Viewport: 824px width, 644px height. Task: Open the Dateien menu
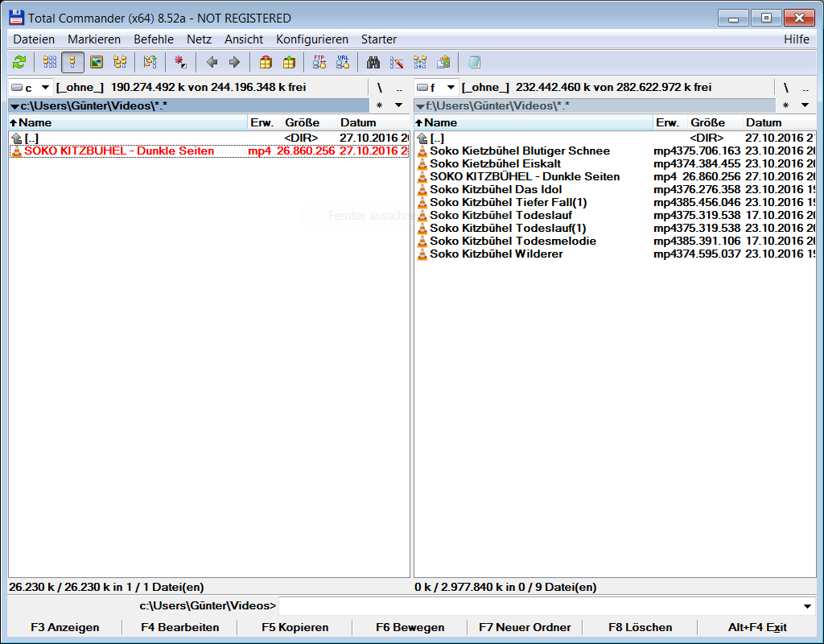34,39
